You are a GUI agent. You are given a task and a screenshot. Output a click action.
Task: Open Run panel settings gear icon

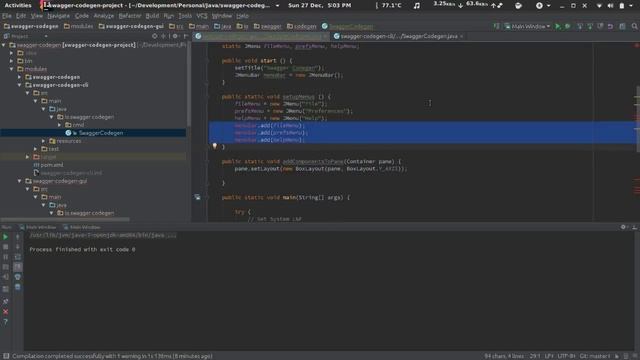[x=623, y=227]
